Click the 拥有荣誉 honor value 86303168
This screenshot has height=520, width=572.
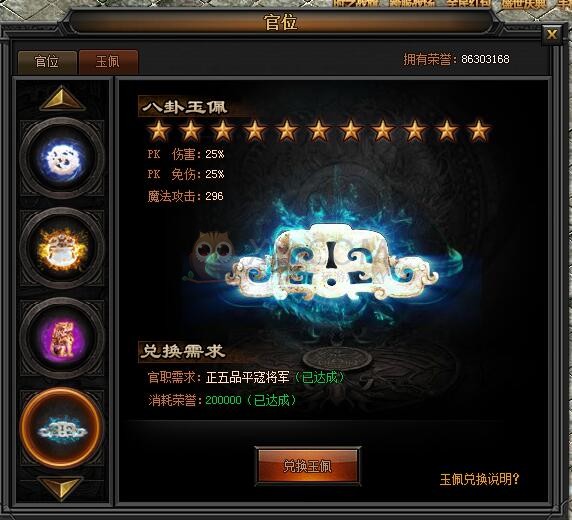pyautogui.click(x=485, y=59)
